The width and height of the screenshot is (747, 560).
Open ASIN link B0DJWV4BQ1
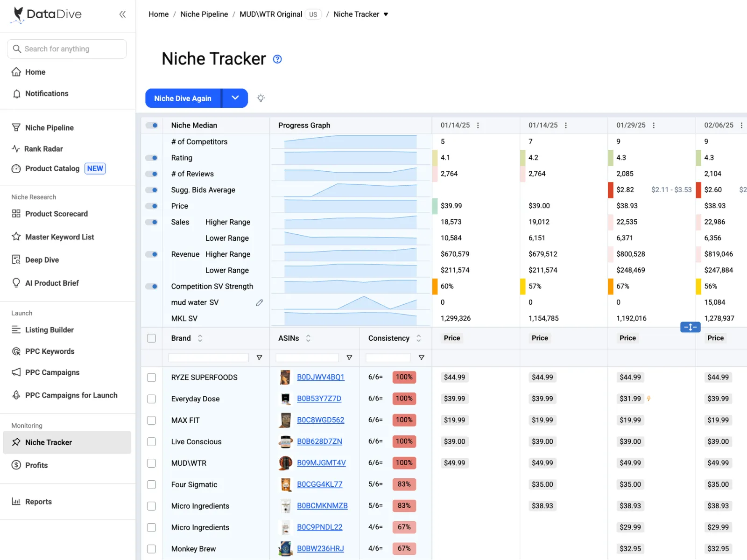pos(321,377)
